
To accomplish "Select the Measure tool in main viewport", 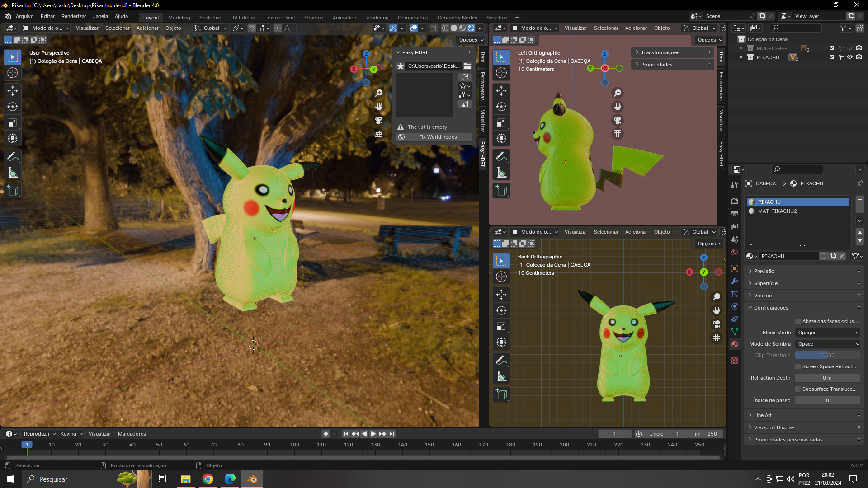I will 13,173.
